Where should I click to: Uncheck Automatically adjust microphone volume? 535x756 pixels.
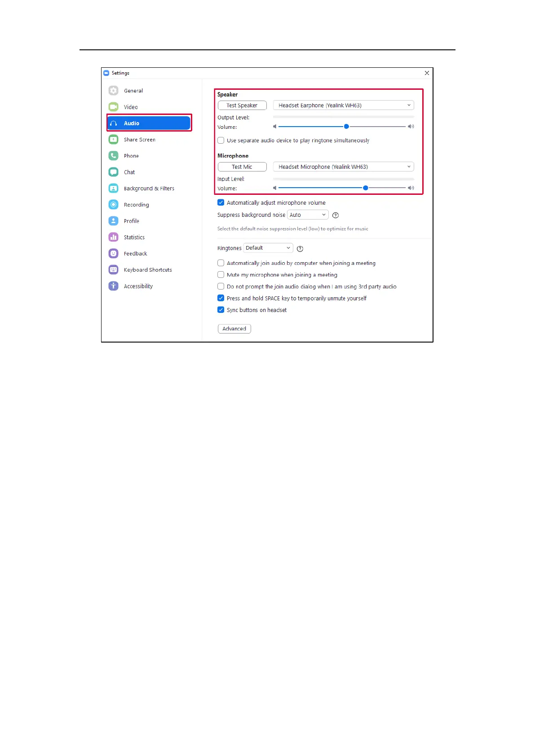(221, 202)
